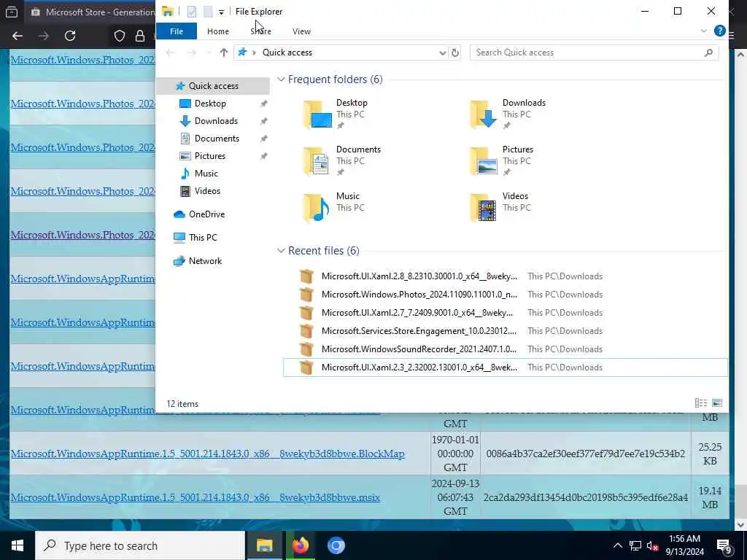
Task: Open Windows Start menu
Action: (18, 545)
